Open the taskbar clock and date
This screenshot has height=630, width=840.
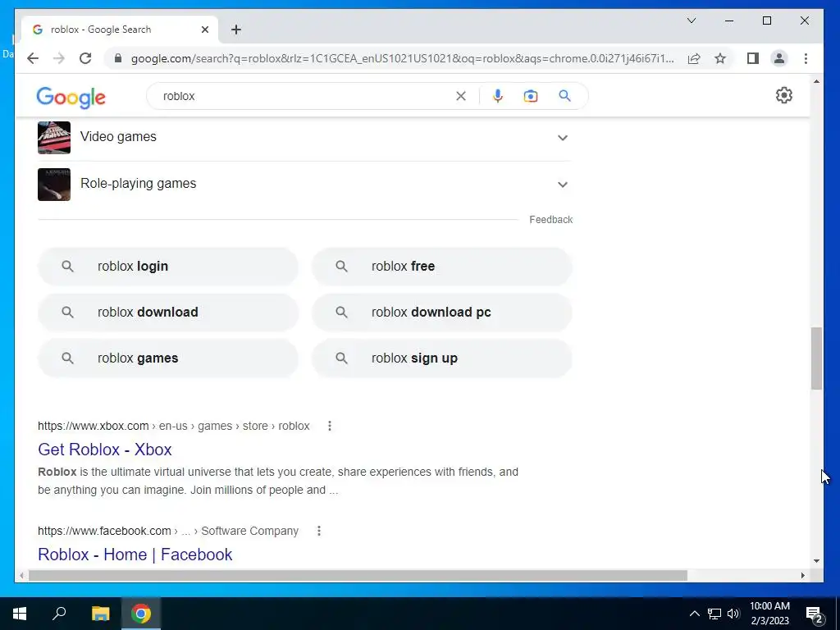pyautogui.click(x=769, y=614)
